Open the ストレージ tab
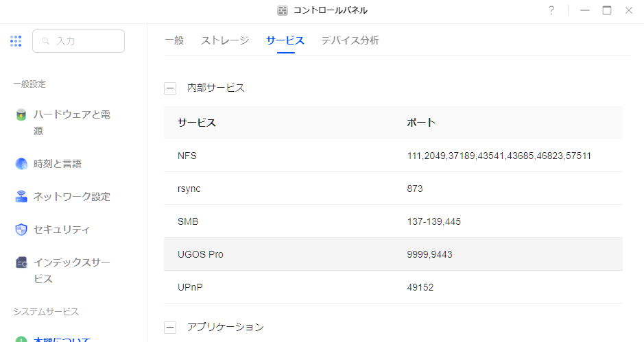This screenshot has height=342, width=644. pos(225,40)
